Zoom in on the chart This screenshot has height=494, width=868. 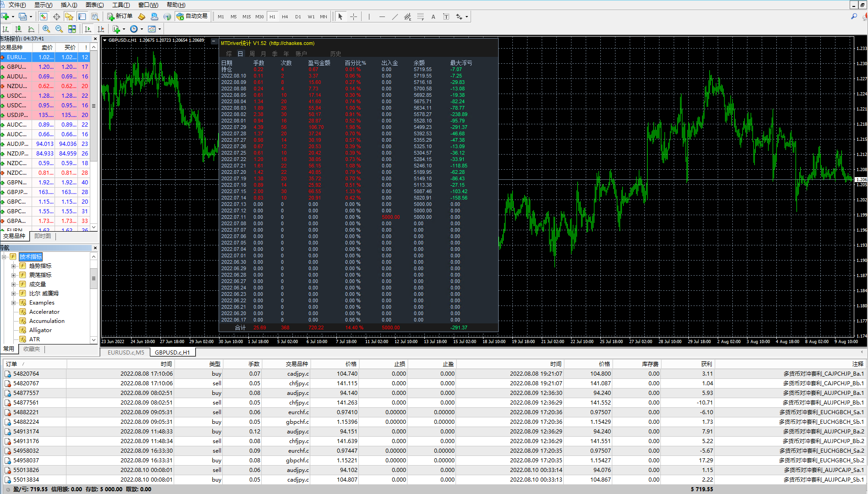(x=46, y=29)
